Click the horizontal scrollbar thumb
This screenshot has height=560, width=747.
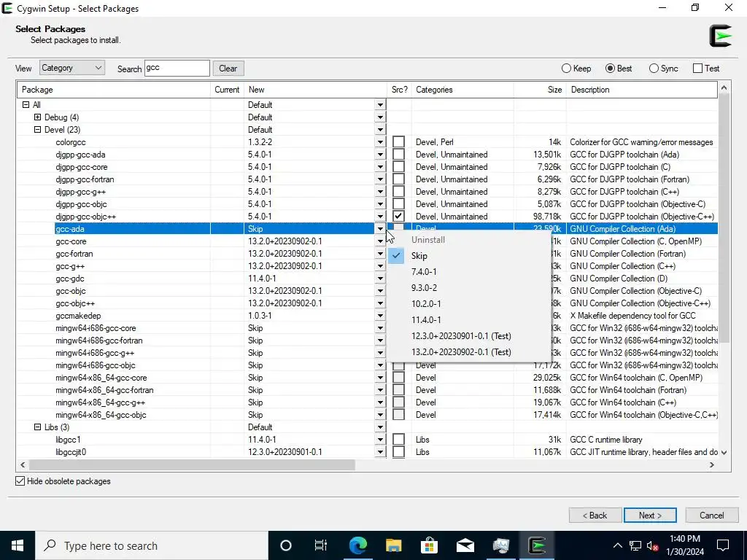[x=192, y=464]
